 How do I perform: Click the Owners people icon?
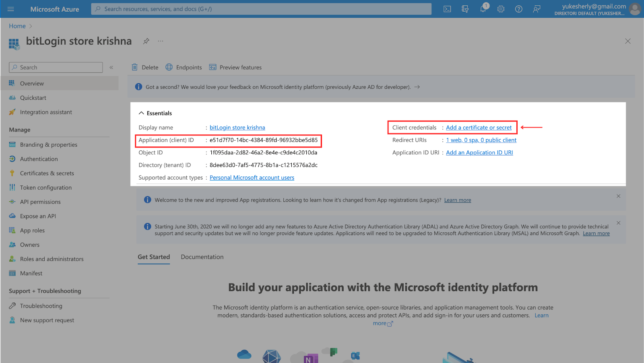(12, 245)
